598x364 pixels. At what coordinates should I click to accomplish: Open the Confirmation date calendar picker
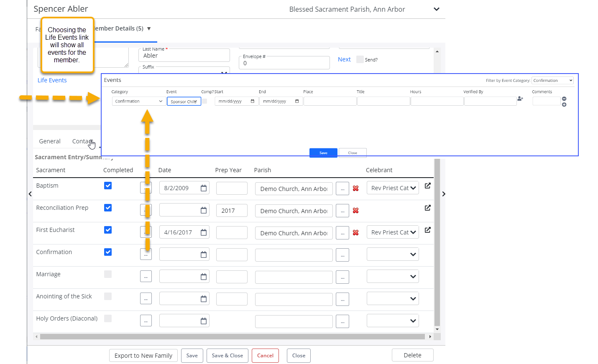204,255
